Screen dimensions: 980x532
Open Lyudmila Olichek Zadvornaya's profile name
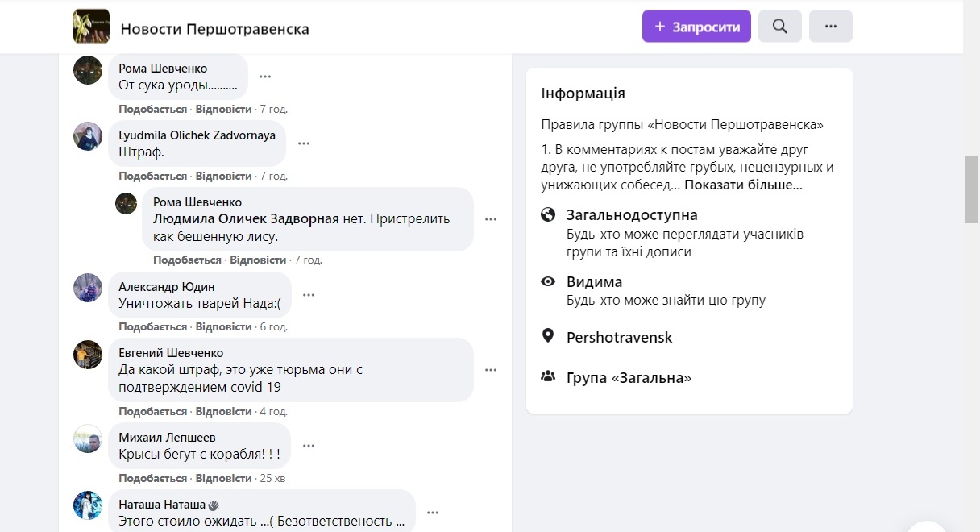tap(197, 135)
